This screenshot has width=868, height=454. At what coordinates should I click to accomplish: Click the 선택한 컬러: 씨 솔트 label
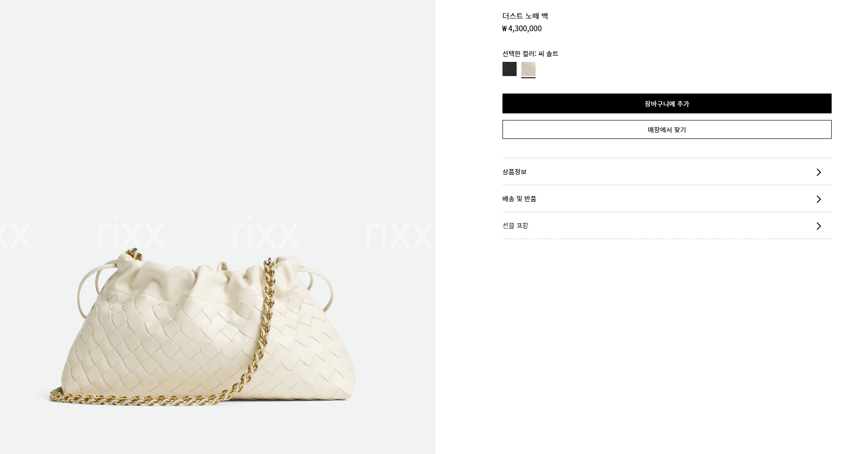(530, 54)
